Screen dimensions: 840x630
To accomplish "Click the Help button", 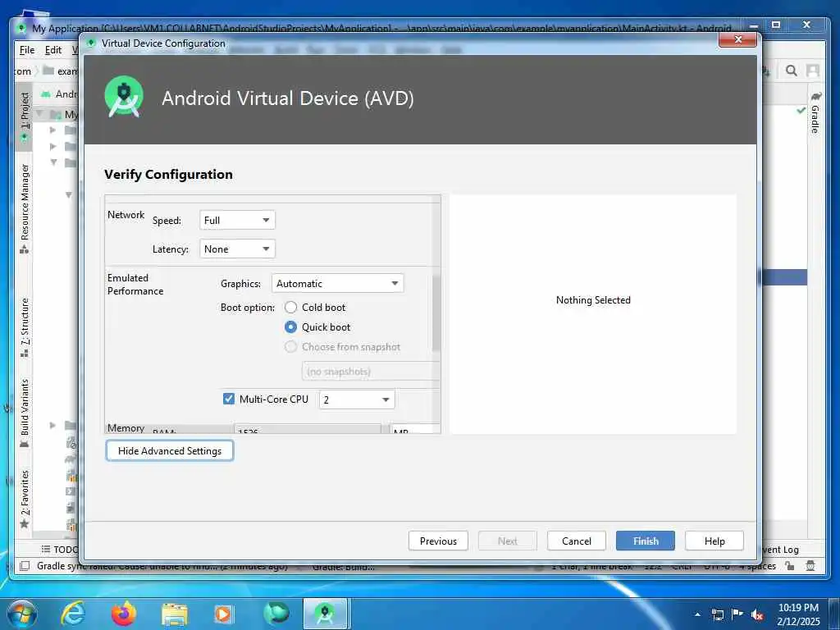I will (714, 541).
